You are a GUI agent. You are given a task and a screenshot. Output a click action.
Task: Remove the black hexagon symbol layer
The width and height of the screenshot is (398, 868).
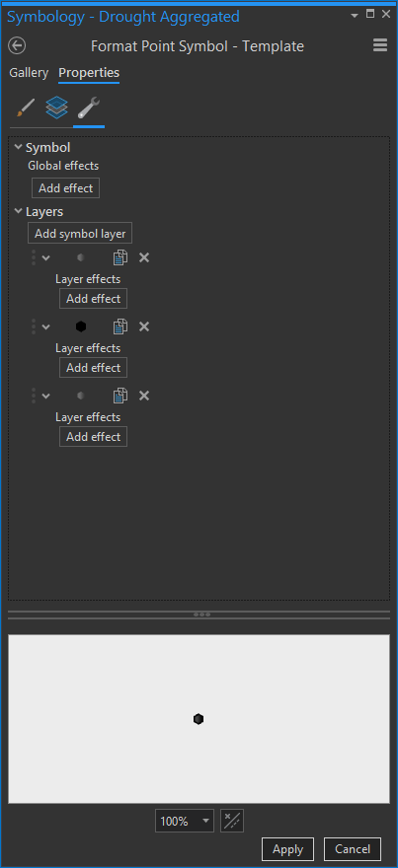click(144, 326)
